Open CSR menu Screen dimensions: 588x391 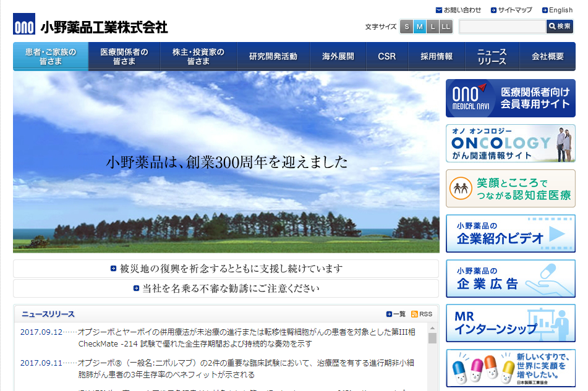(387, 57)
